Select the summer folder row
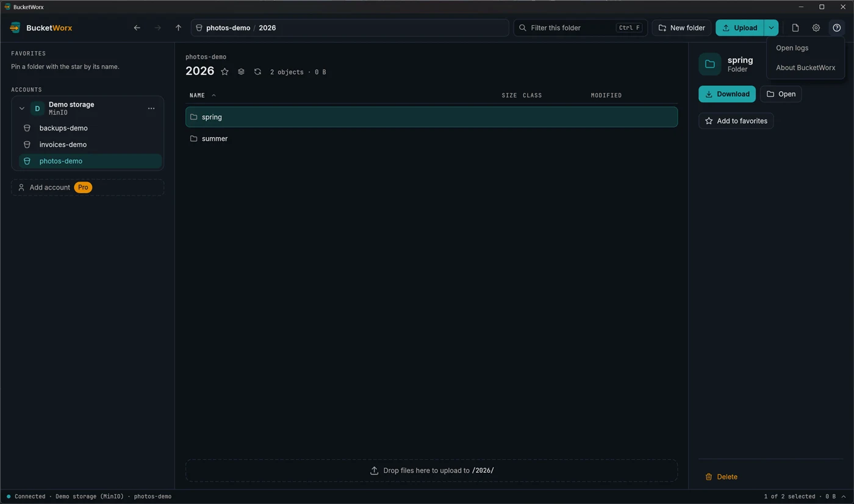This screenshot has height=504, width=854. click(x=431, y=139)
